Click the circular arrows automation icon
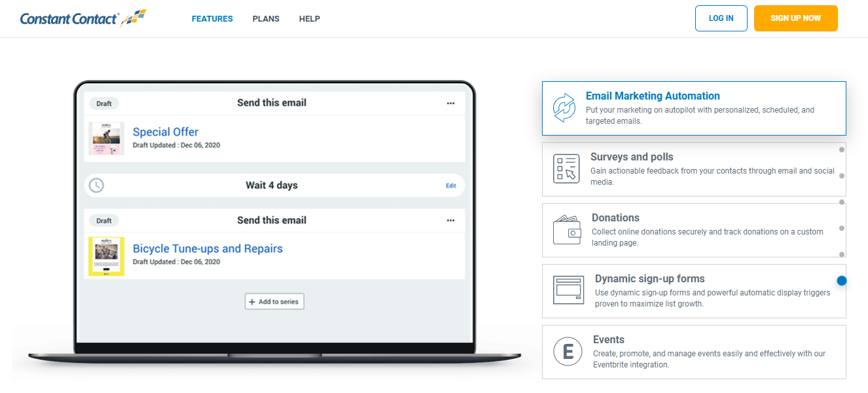868x393 pixels. point(564,108)
